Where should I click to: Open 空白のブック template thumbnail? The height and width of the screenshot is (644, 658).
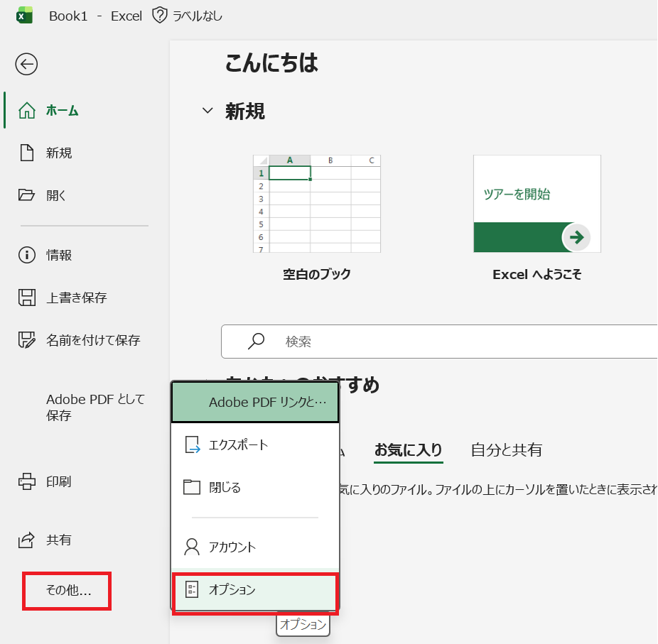[x=317, y=204]
